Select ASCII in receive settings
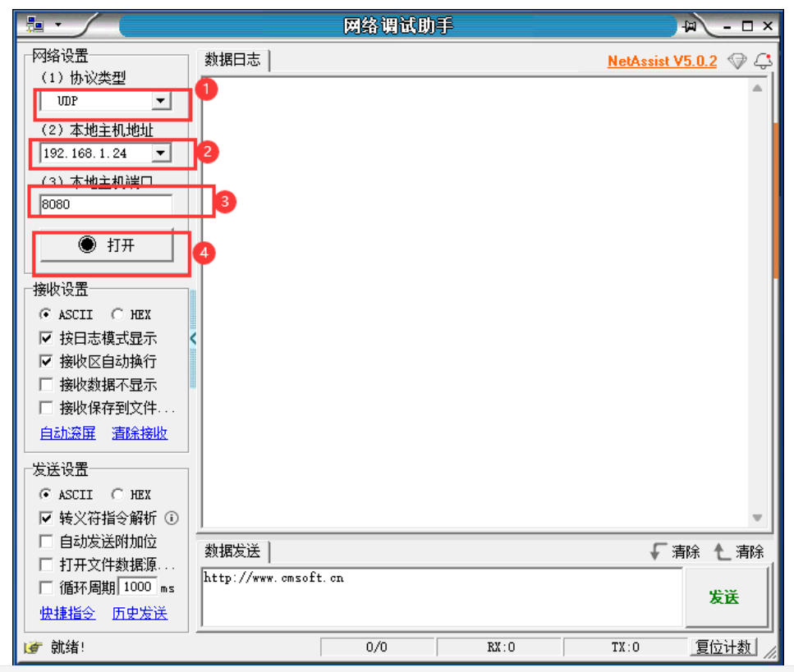This screenshot has width=794, height=672. (67, 315)
